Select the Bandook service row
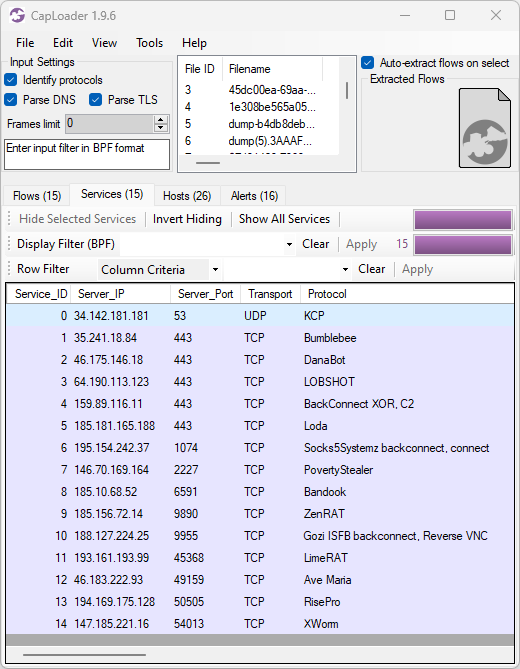Viewport: 520px width, 669px height. click(x=260, y=492)
